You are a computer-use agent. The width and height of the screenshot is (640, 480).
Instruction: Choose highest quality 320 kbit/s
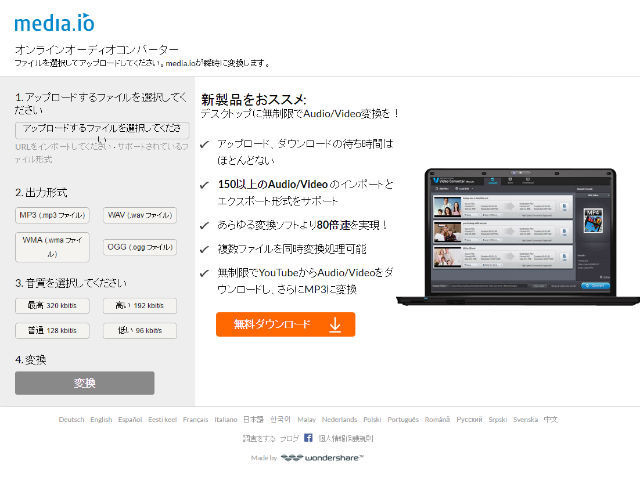coord(52,306)
